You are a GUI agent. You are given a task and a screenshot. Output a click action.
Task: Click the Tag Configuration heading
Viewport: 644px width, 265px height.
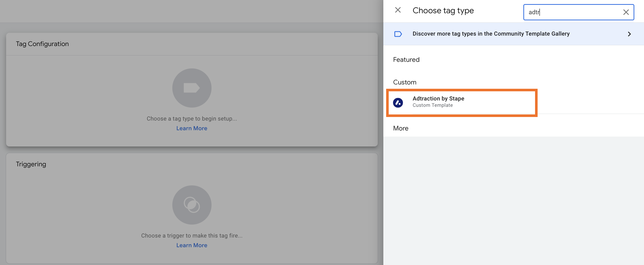point(42,44)
